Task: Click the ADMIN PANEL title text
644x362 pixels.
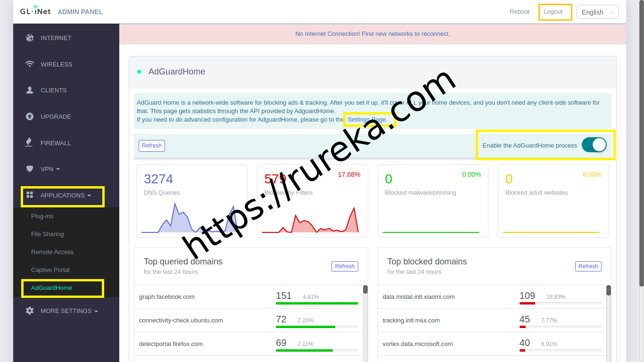Action: (80, 12)
